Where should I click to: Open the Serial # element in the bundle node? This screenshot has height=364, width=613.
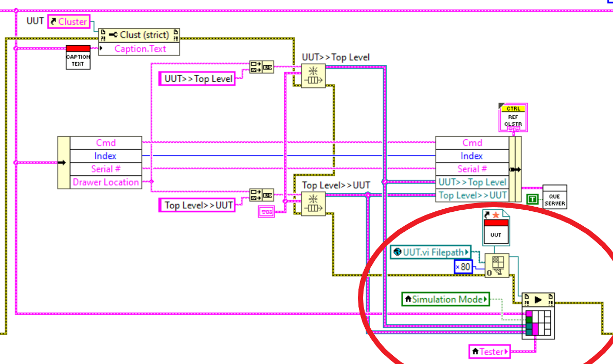coord(472,169)
